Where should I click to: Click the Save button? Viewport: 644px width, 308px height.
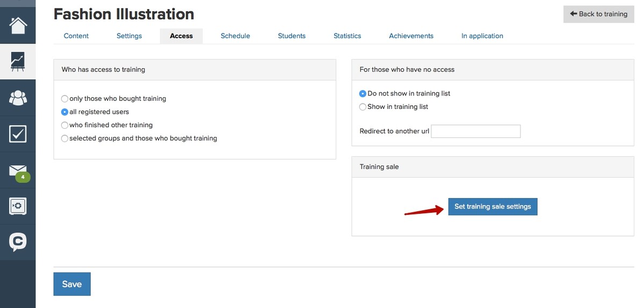72,284
